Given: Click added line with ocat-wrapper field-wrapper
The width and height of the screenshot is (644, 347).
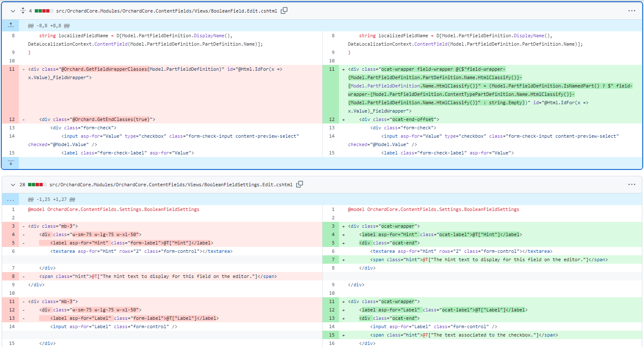Looking at the screenshot, I should pyautogui.click(x=491, y=90).
